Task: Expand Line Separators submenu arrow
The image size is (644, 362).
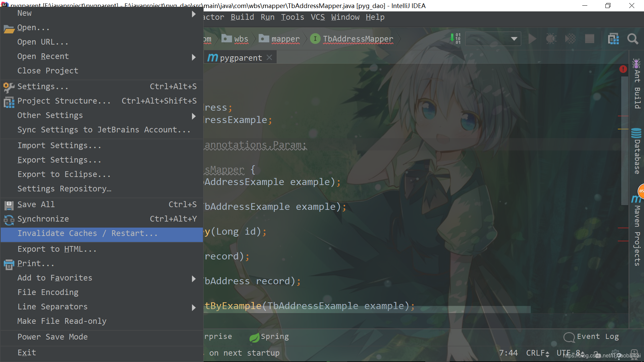Action: (x=194, y=307)
